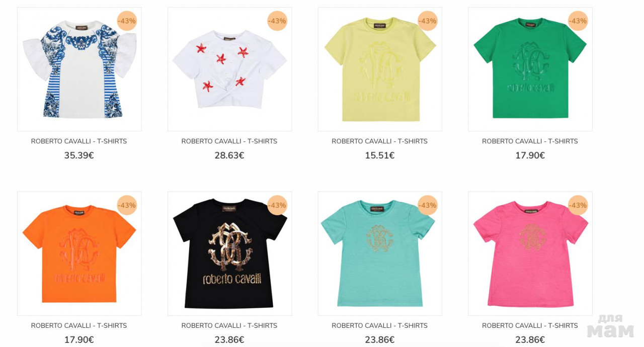
Task: Open Roberto Cavalli title above 28.63€ price
Action: point(229,141)
